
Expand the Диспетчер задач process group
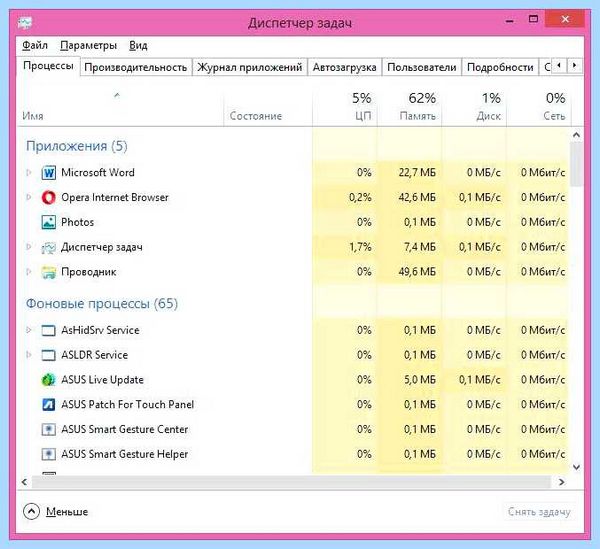[29, 247]
